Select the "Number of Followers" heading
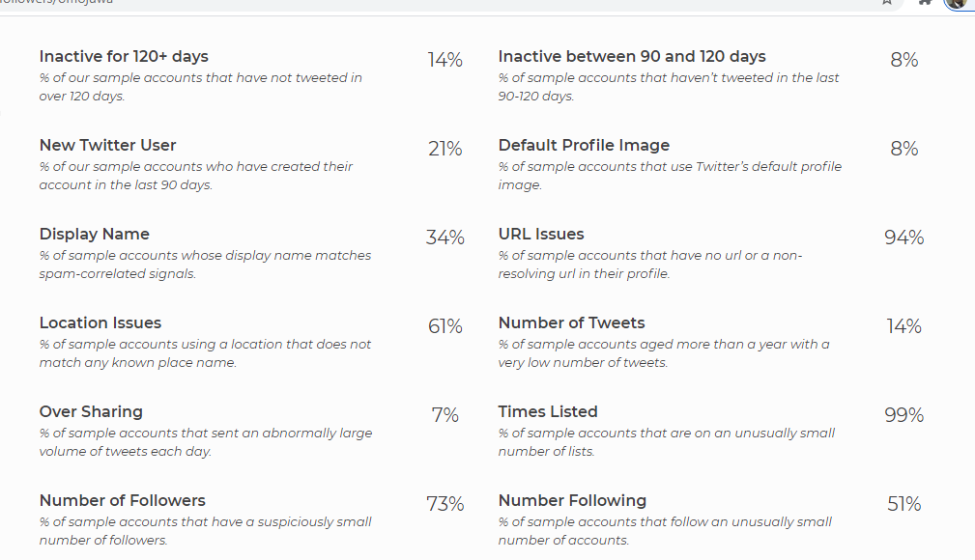The height and width of the screenshot is (560, 975). tap(122, 501)
